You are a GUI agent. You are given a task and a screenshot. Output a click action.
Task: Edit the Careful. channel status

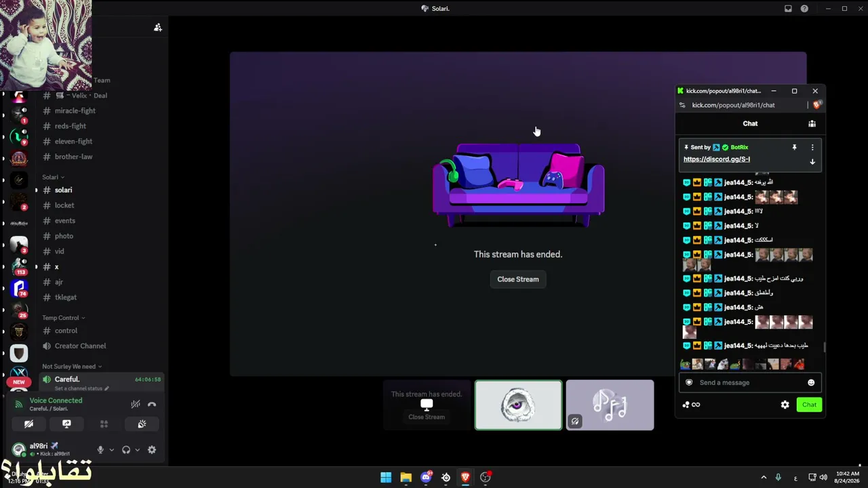(82, 388)
